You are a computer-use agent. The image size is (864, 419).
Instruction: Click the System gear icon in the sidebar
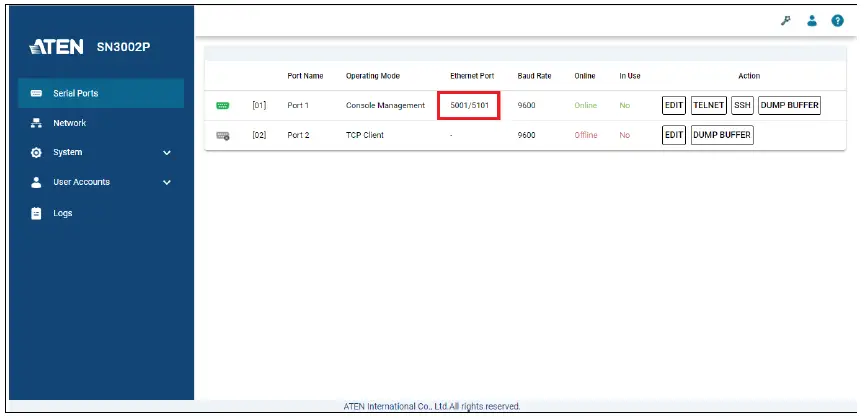pos(36,153)
